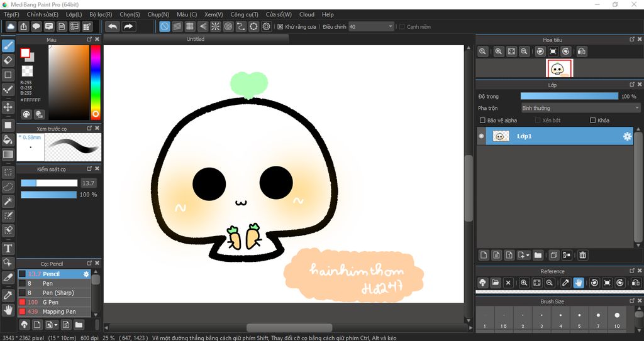Expand the add-layer dropdown arrow
The height and width of the screenshot is (341, 644).
click(528, 256)
